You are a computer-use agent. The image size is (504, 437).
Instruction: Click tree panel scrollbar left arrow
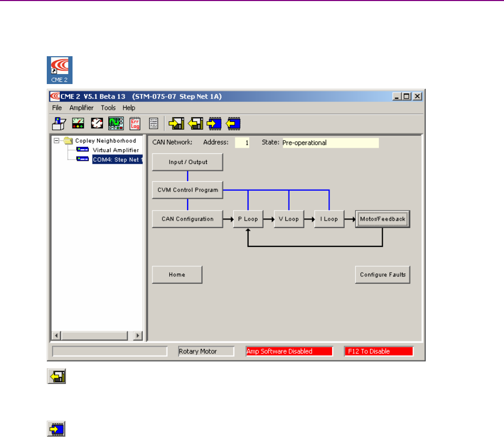click(x=56, y=336)
